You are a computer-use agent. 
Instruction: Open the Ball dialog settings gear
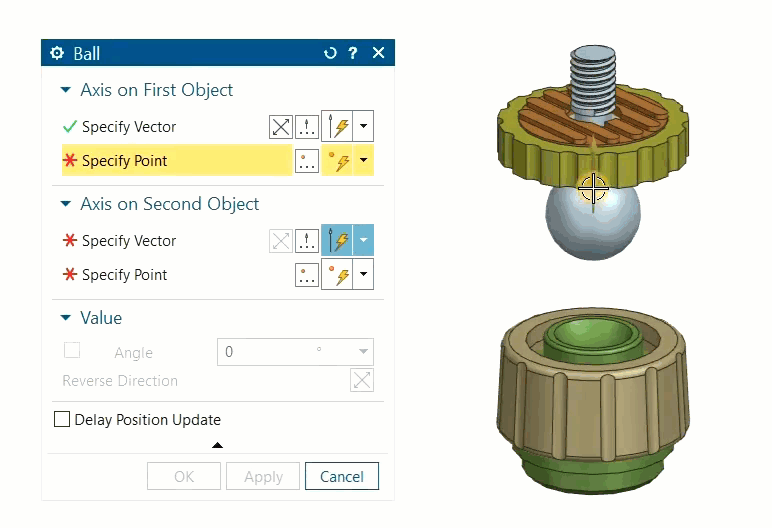tap(57, 53)
